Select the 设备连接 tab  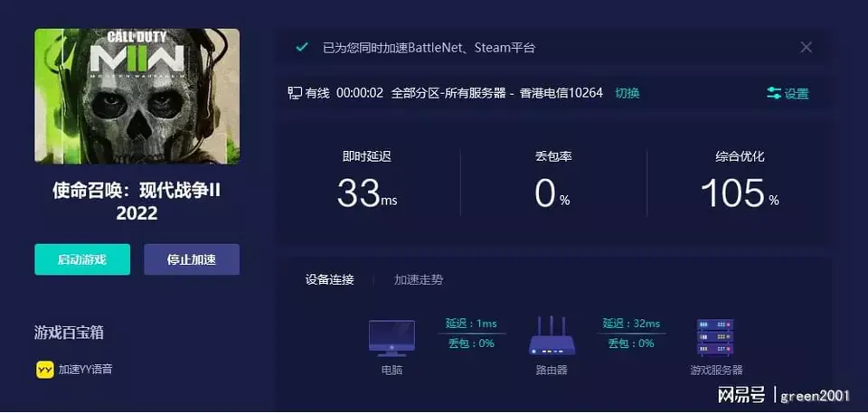point(329,279)
